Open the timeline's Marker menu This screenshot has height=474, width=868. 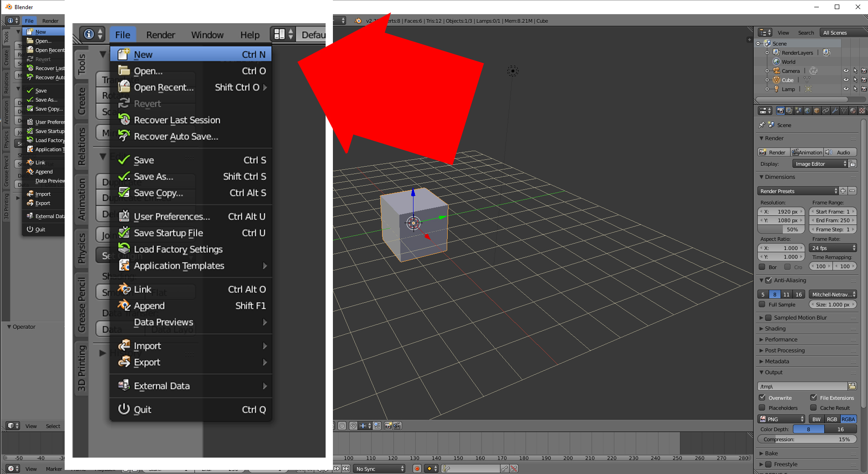54,469
